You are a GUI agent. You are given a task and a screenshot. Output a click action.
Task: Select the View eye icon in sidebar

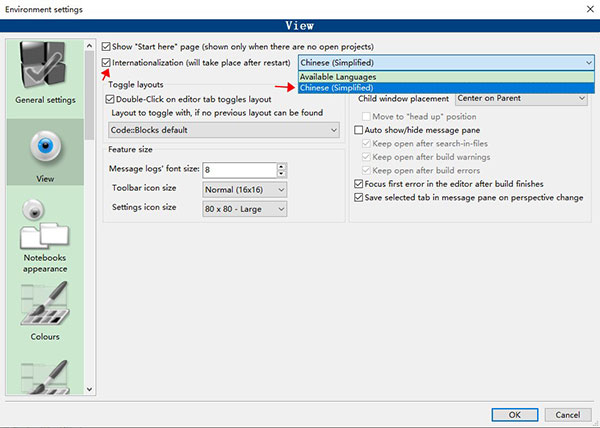point(46,147)
